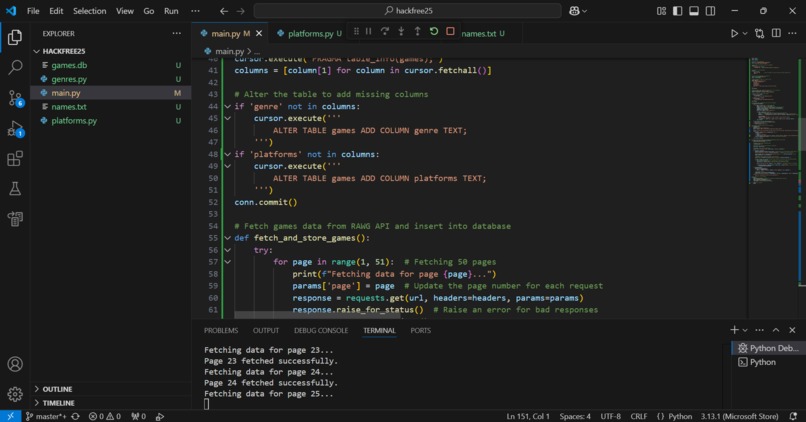Image resolution: width=806 pixels, height=422 pixels.
Task: Open Source Control view with 6 changes
Action: coord(15,98)
